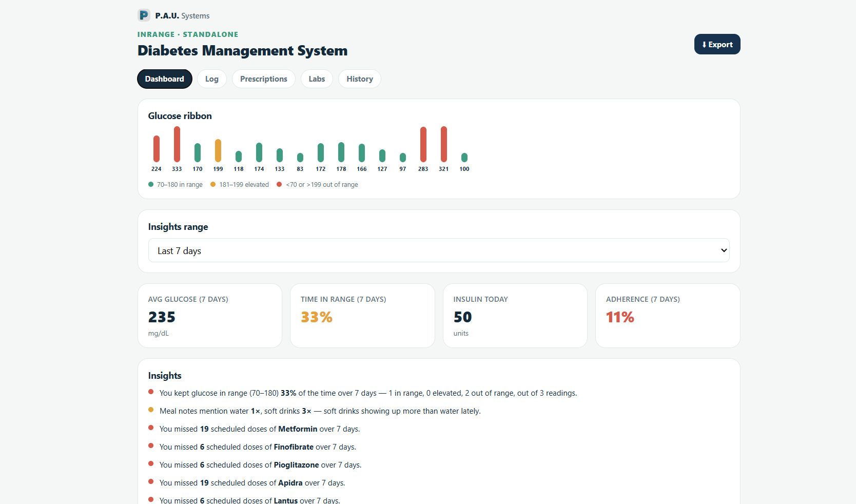Select the 321 glucose bar
This screenshot has width=856, height=504.
point(444,144)
